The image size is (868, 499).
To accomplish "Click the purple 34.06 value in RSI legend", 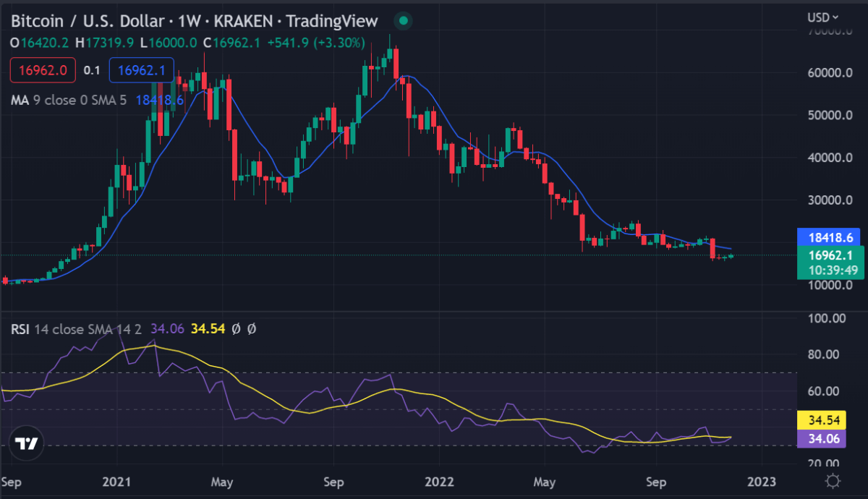I will [167, 329].
